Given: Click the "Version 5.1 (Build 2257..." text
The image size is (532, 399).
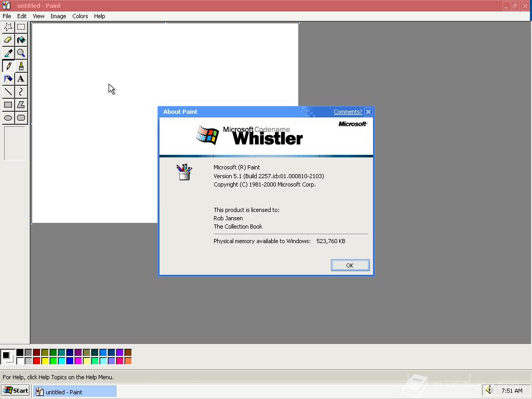Looking at the screenshot, I should [269, 176].
